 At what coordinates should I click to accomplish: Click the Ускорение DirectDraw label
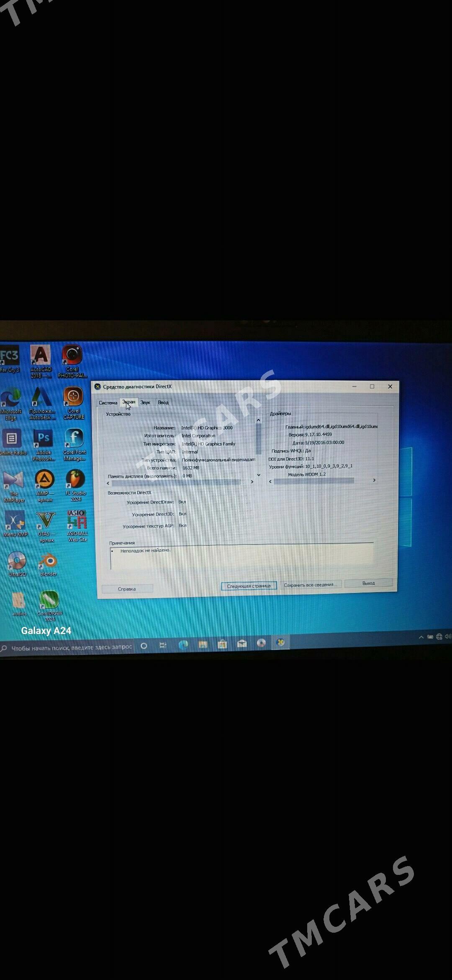pos(150,502)
